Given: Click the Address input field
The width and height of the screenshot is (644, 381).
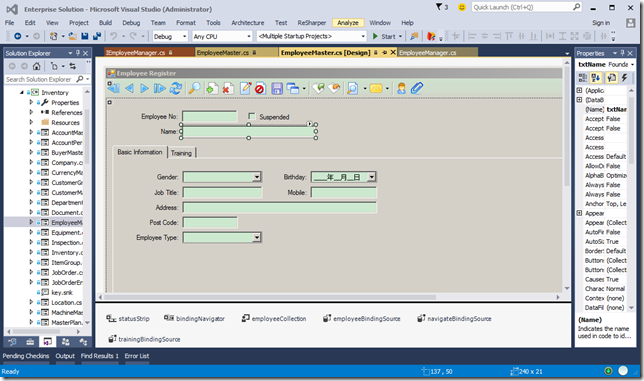Looking at the screenshot, I should pos(279,207).
